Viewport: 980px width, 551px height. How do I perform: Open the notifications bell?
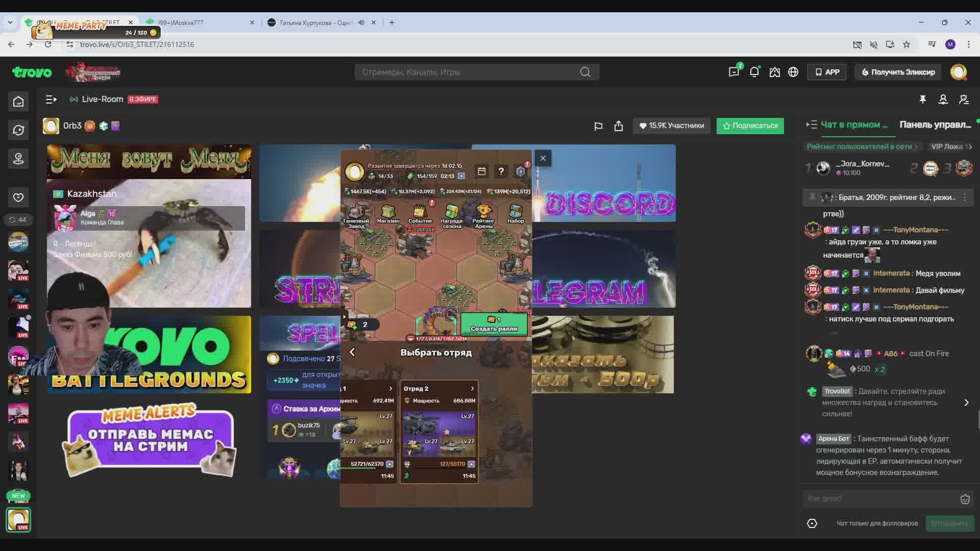click(754, 72)
